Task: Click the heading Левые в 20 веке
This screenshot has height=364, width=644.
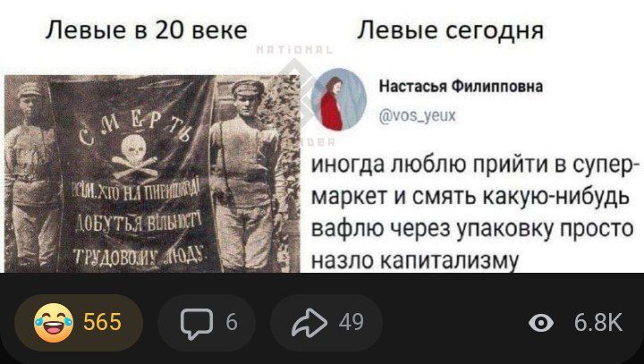Action: click(146, 30)
